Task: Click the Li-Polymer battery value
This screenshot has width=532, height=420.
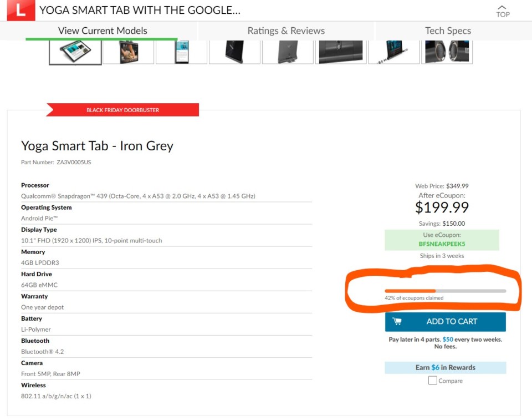Action: [36, 329]
